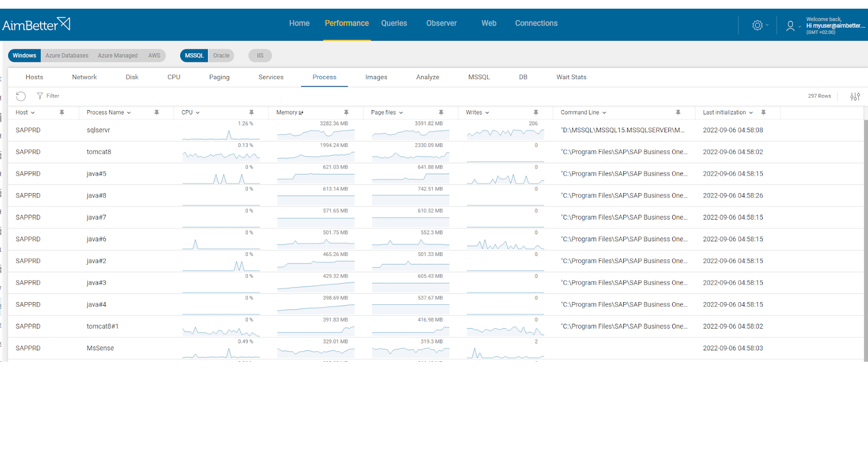Click the AimBetter logo
Screen dimensions: 868x461
pos(36,24)
